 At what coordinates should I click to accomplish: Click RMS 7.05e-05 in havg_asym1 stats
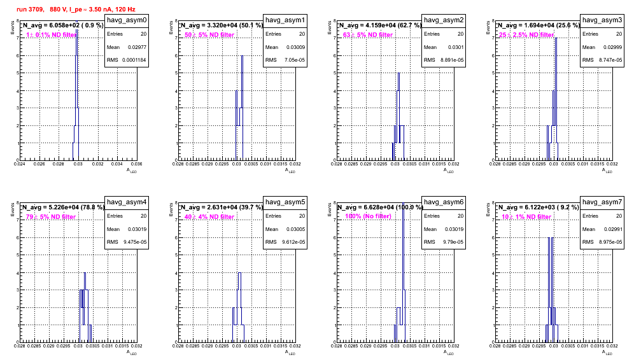point(285,60)
